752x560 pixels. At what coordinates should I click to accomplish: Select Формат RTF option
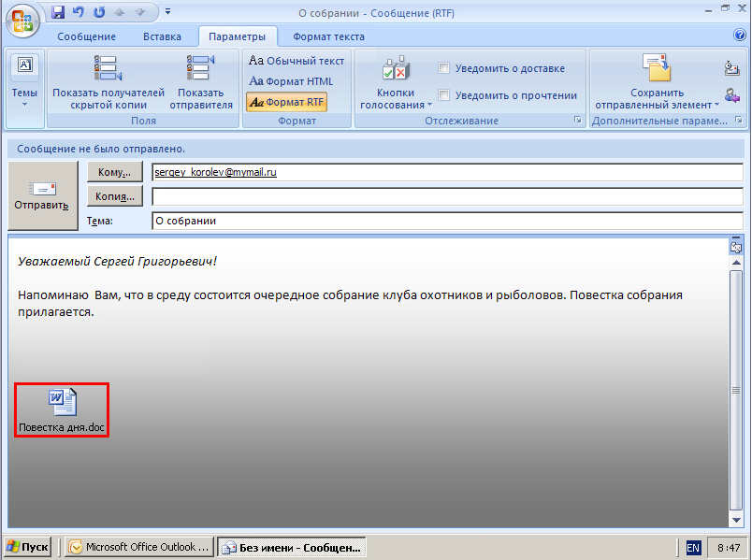click(x=287, y=102)
